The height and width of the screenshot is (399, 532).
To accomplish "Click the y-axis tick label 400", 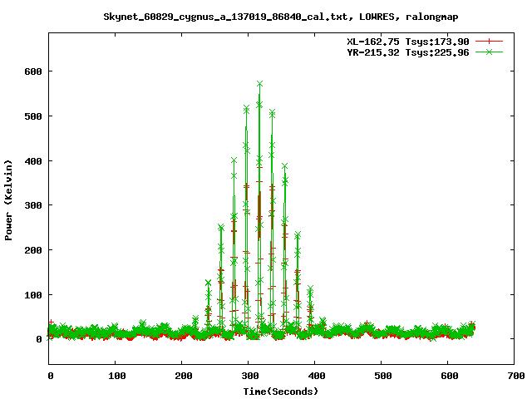I will (x=33, y=161).
